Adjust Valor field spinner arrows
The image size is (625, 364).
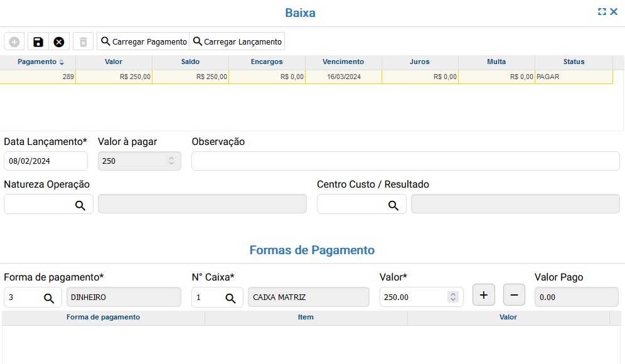coord(453,297)
